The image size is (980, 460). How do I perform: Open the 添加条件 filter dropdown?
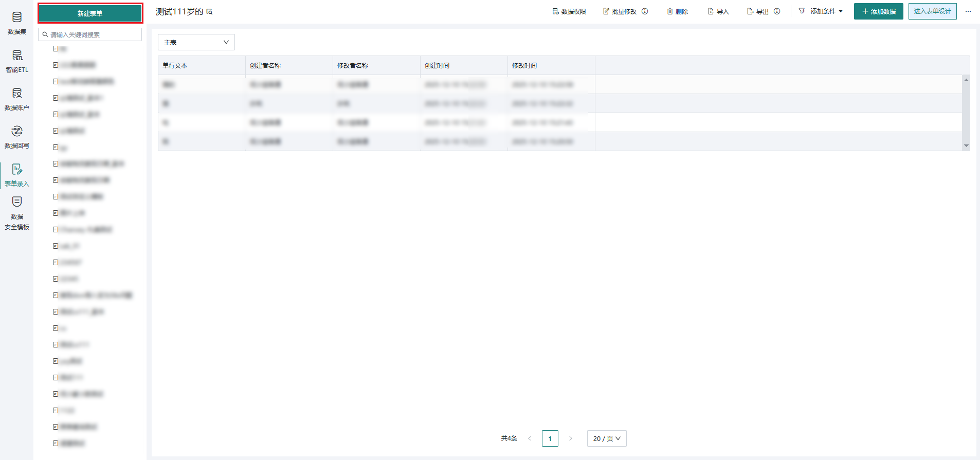(x=822, y=11)
